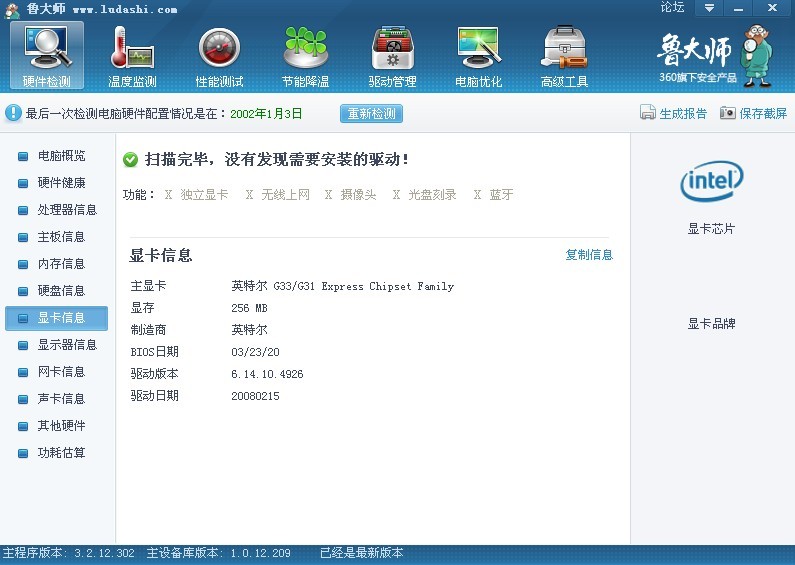Click the 重新检测 rescan button
The width and height of the screenshot is (795, 565).
[x=372, y=114]
